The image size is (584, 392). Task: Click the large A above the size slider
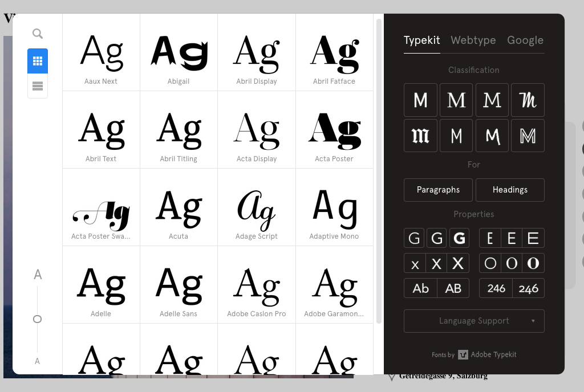[38, 275]
